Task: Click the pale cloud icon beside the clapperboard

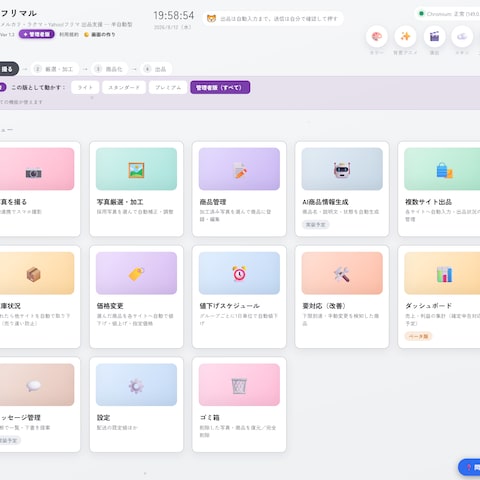Action: [462, 36]
